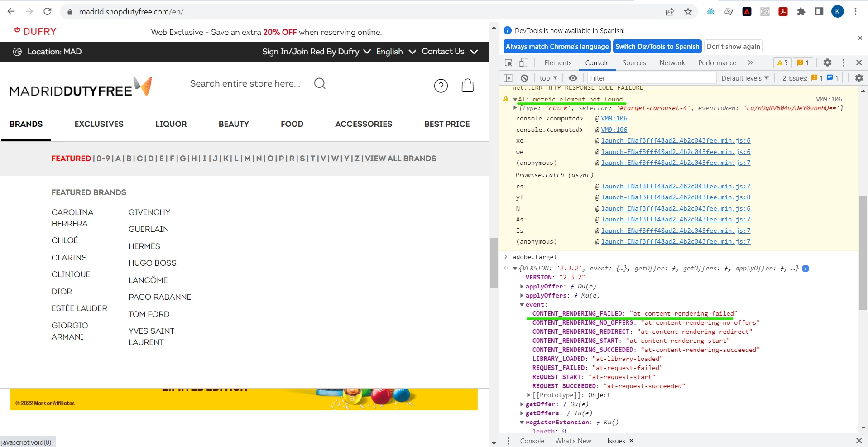Click Switch DevTools to Spanish button

click(657, 47)
